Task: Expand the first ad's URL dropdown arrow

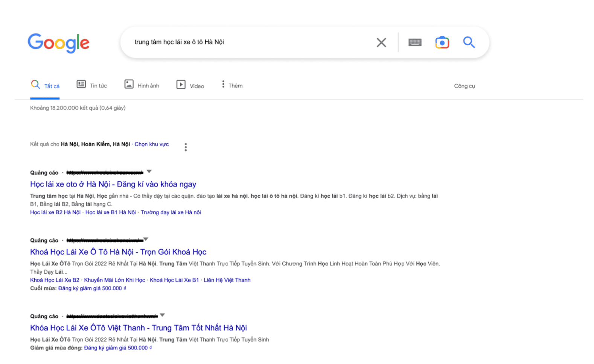Action: (149, 171)
